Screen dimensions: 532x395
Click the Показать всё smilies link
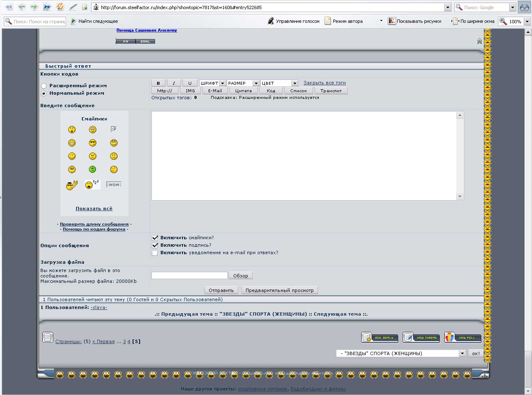94,209
